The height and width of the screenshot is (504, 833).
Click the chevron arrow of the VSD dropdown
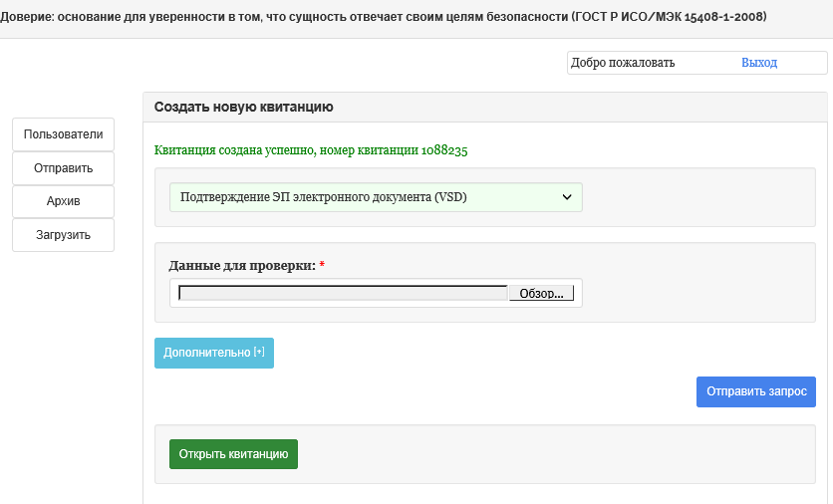click(x=567, y=197)
